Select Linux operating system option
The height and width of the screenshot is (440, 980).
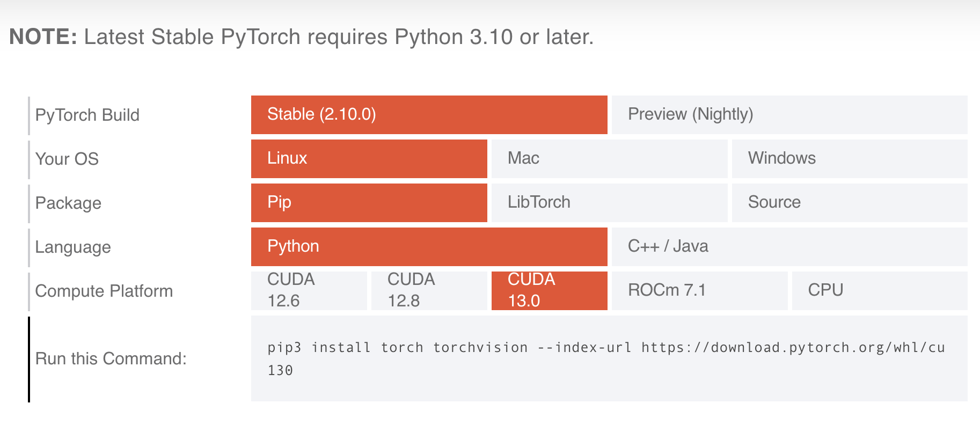tap(287, 158)
